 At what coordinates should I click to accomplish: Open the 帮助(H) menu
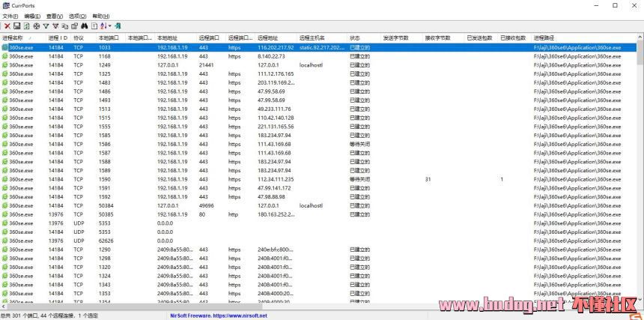[x=100, y=16]
